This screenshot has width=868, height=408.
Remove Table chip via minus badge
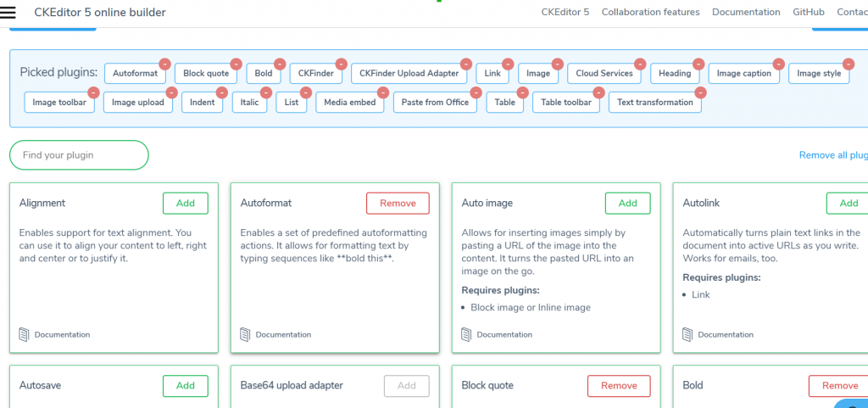tap(522, 92)
